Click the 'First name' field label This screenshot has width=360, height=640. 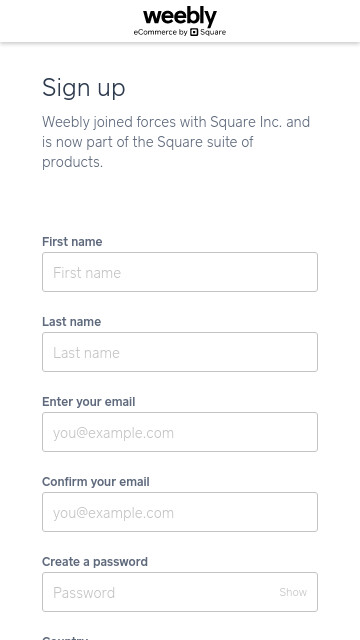pos(72,242)
